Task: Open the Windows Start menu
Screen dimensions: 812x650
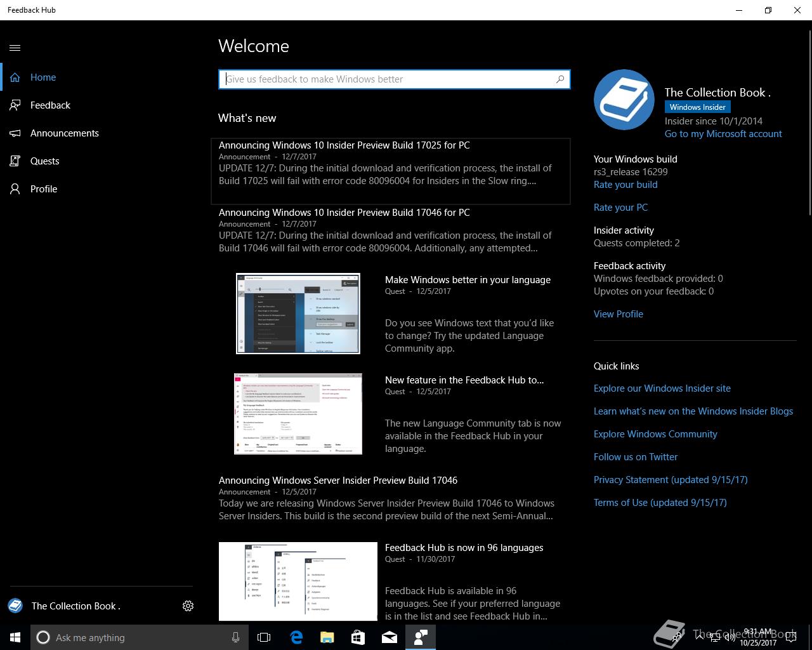Action: click(x=15, y=637)
